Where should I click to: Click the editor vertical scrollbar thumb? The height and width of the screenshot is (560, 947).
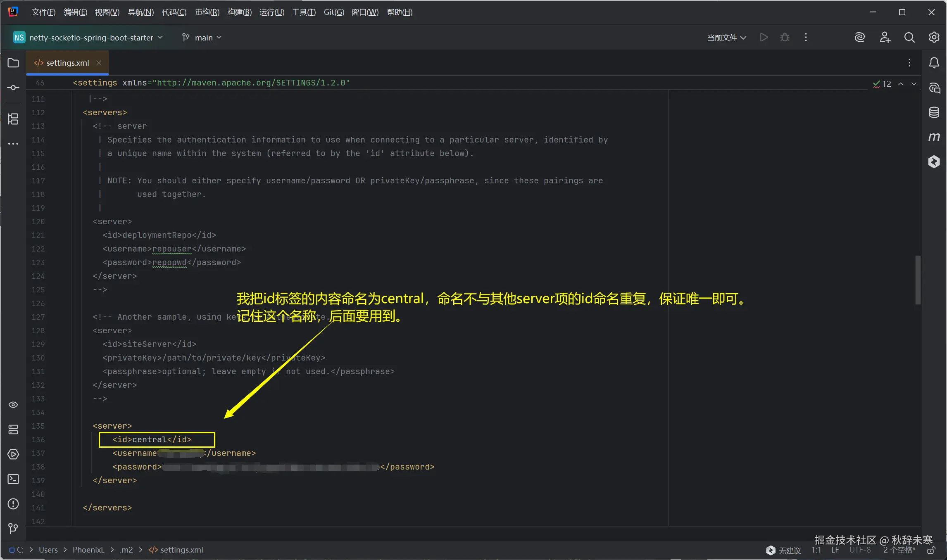[918, 280]
